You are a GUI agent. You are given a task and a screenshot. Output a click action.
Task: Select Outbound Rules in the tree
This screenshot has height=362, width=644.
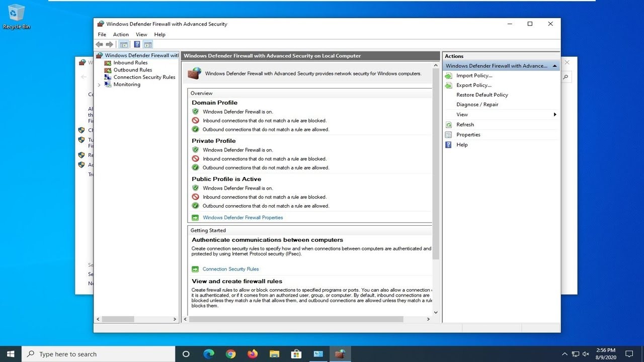click(x=132, y=70)
